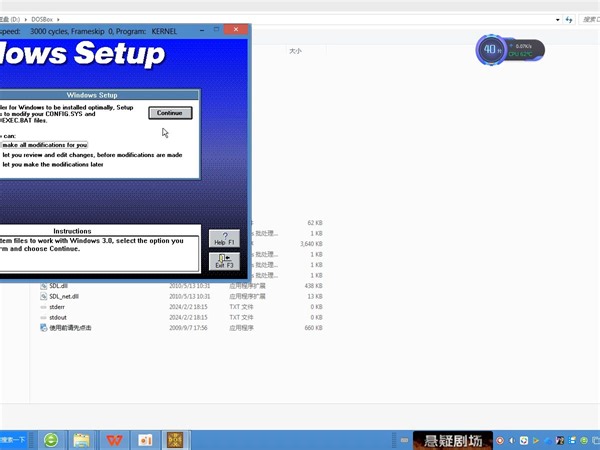600x450 pixels.
Task: Switch to DOSBox on the taskbar
Action: click(x=175, y=440)
